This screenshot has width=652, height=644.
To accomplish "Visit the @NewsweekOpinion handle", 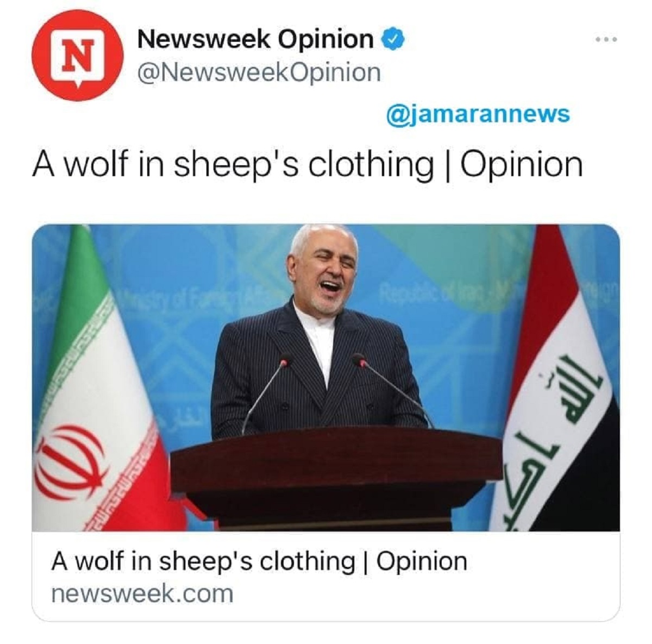I will [259, 72].
